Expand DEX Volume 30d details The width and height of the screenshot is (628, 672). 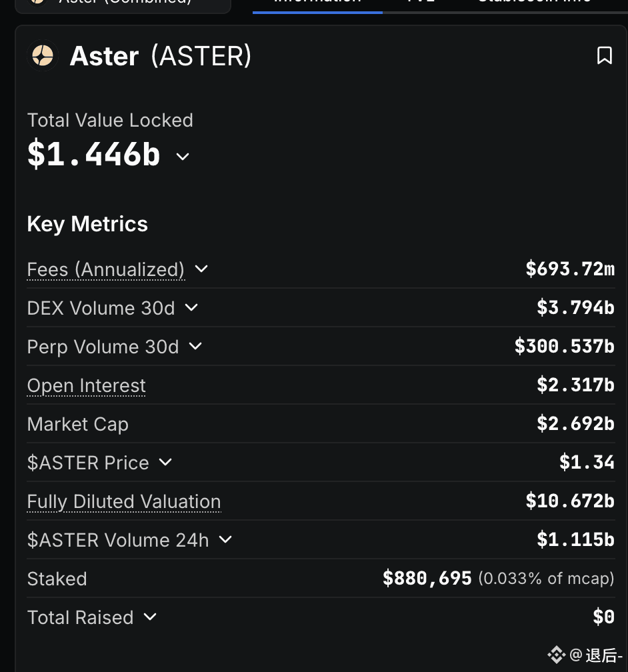tap(191, 307)
